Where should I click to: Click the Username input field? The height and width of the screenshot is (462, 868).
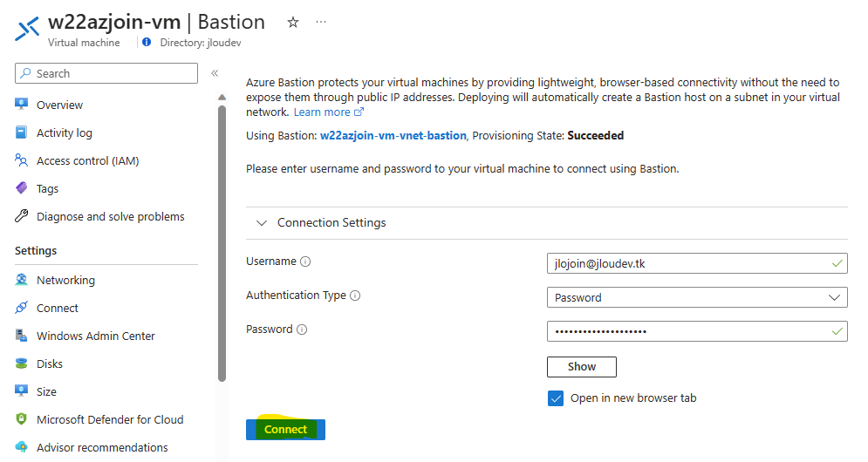[697, 263]
